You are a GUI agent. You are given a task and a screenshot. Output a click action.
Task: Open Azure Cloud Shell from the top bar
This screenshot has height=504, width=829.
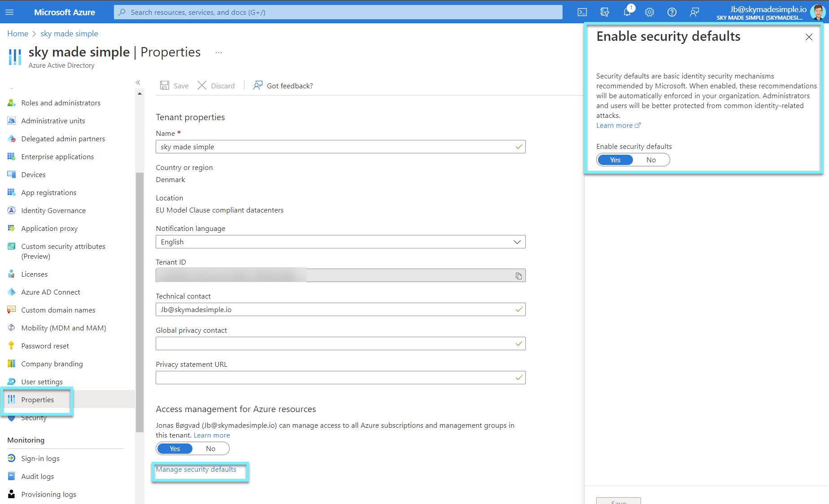pos(582,12)
